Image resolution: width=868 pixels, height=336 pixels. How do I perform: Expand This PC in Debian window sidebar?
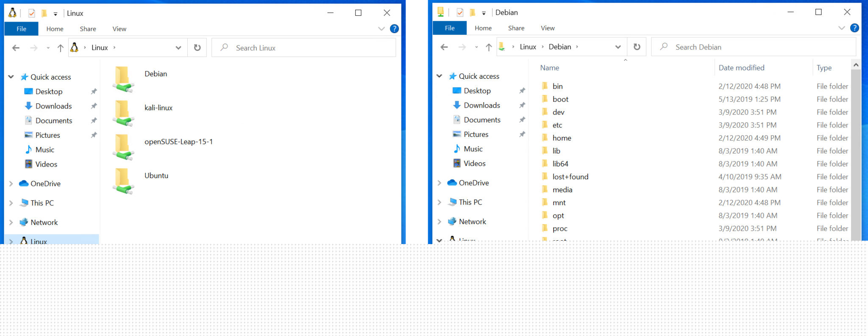(440, 202)
